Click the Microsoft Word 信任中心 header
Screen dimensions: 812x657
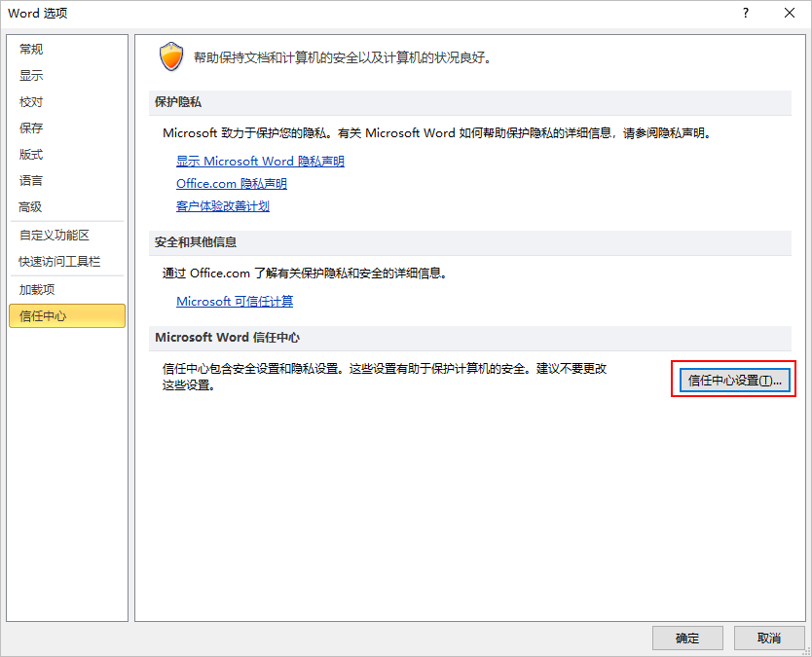pyautogui.click(x=470, y=338)
